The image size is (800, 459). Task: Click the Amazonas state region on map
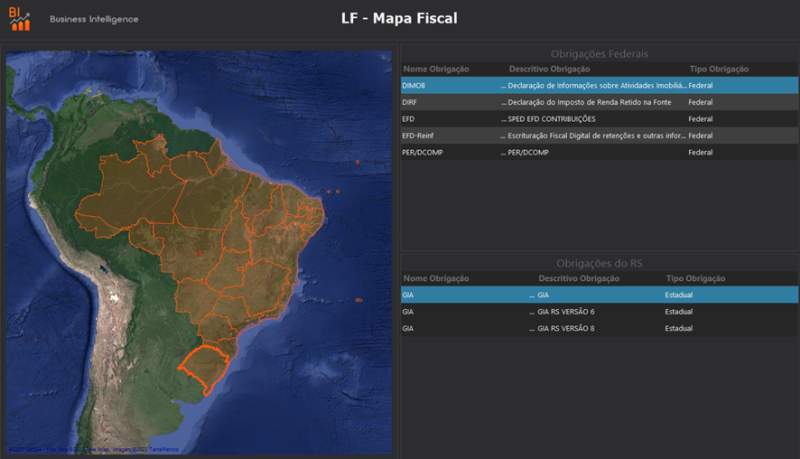coord(130,196)
